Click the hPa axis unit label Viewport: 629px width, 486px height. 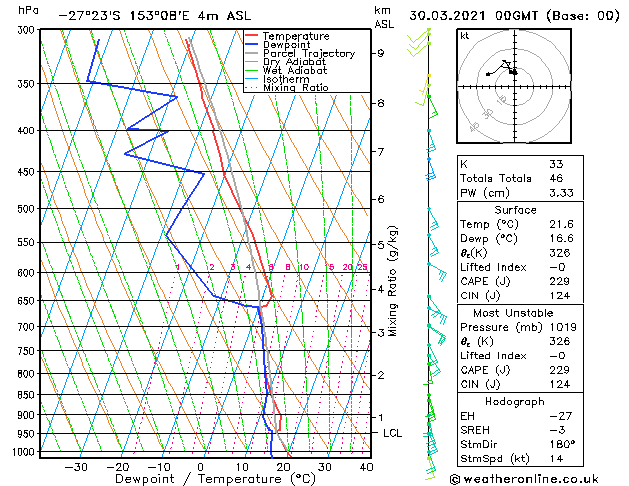click(x=28, y=11)
